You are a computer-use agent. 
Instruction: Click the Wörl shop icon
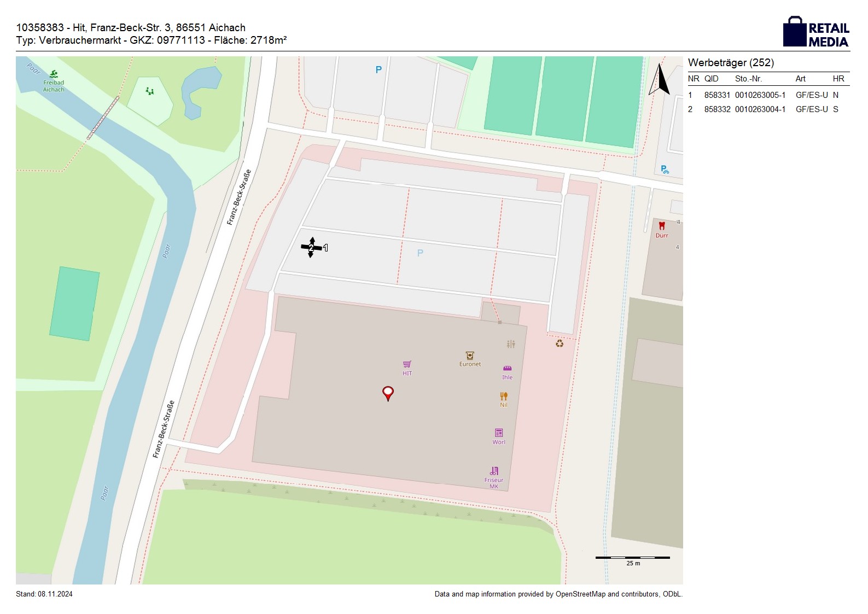499,433
